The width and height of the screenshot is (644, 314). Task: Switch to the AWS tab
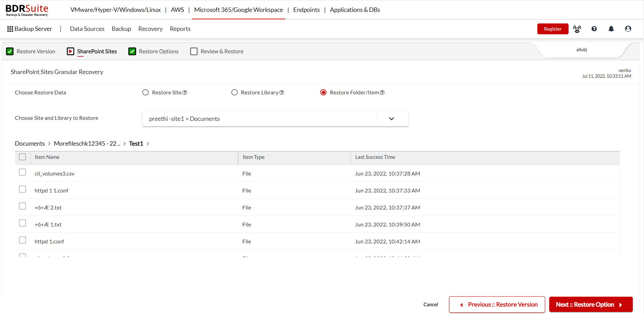tap(177, 10)
